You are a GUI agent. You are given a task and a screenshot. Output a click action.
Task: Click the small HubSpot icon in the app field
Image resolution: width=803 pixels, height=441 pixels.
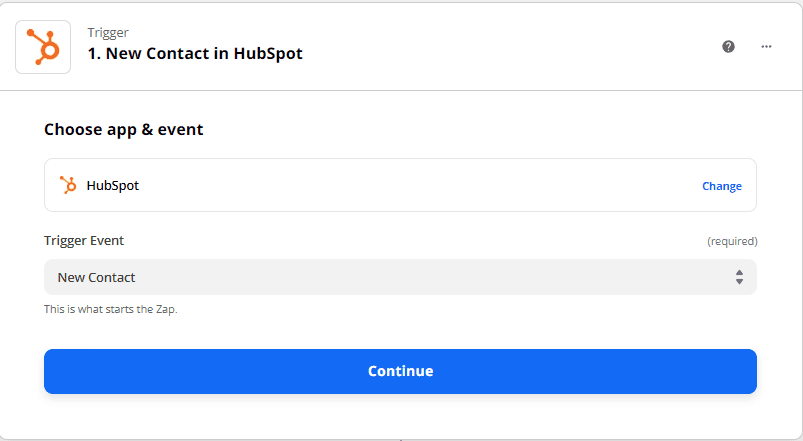68,185
